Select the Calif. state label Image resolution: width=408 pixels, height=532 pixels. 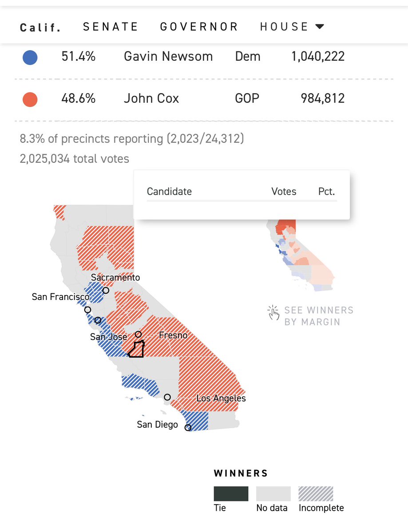(40, 28)
